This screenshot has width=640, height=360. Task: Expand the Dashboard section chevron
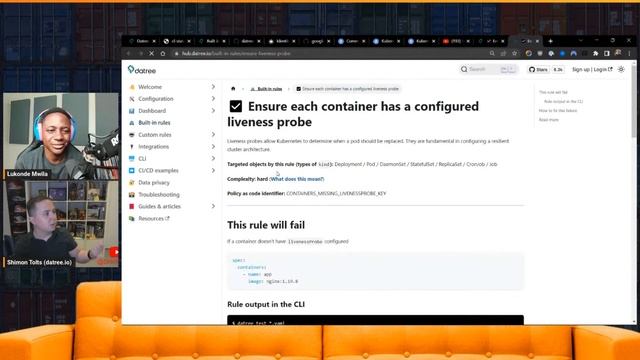point(213,111)
